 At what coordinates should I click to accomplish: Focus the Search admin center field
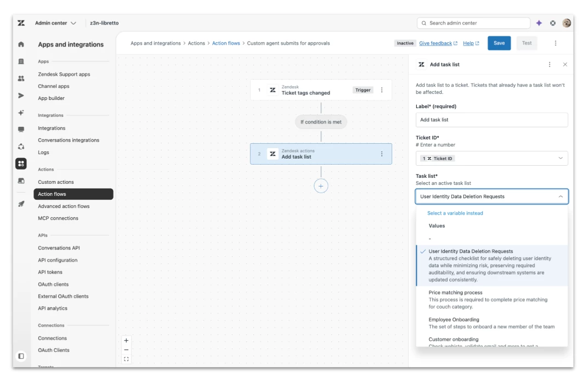pyautogui.click(x=473, y=23)
